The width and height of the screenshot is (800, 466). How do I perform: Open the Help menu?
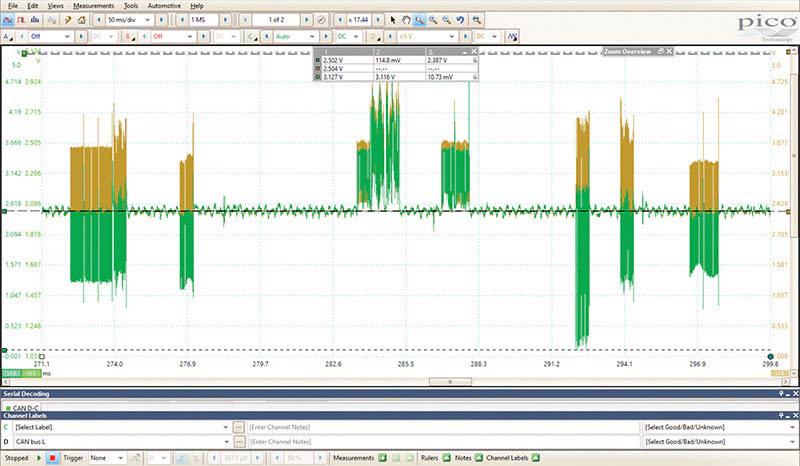pyautogui.click(x=197, y=6)
